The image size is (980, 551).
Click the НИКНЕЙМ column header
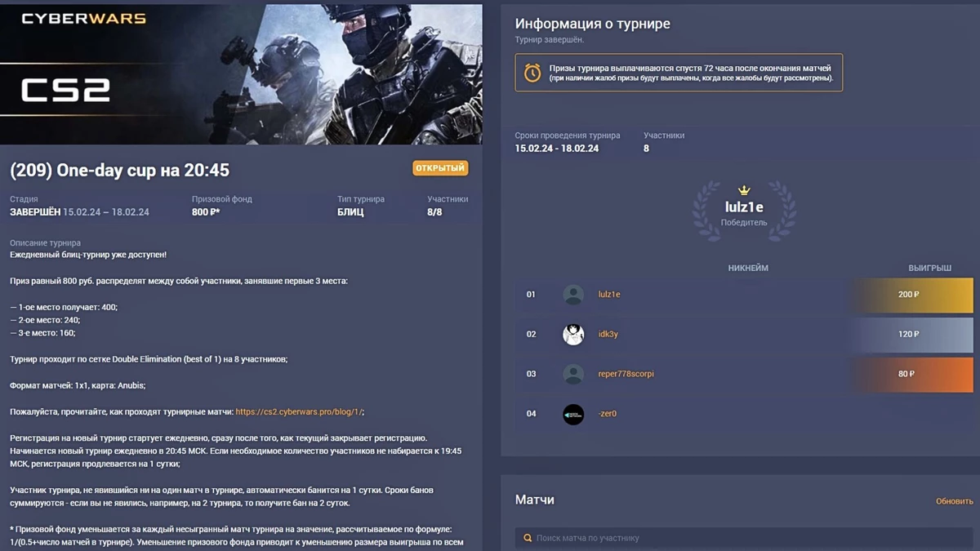(x=748, y=268)
